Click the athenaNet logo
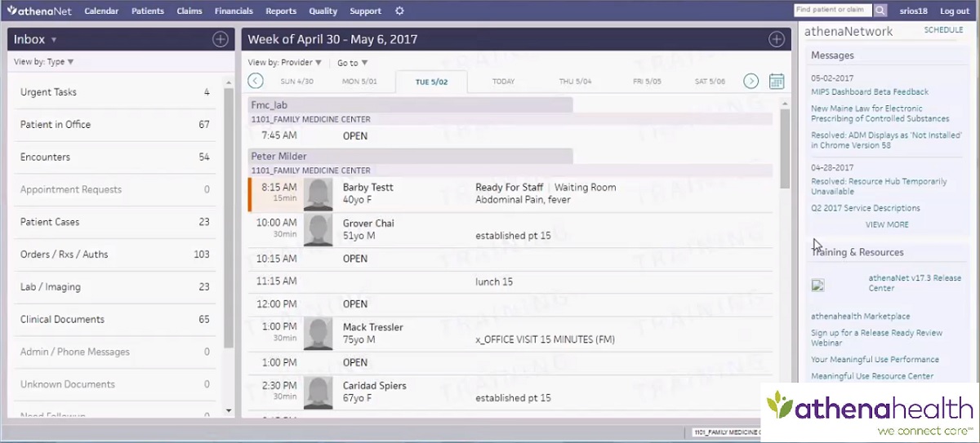 pyautogui.click(x=38, y=11)
